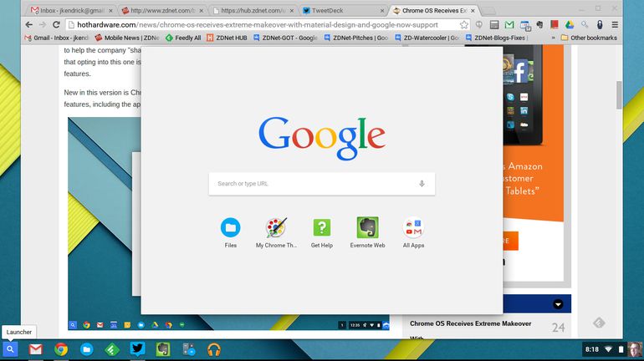Viewport: 644px width, 361px height.
Task: Open Google Play Music headphones icon
Action: click(x=213, y=349)
